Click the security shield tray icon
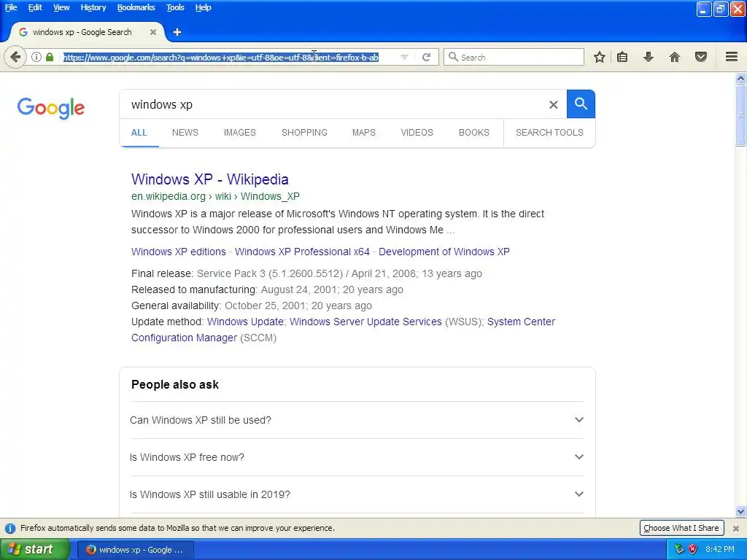Image resolution: width=747 pixels, height=560 pixels. point(692,549)
